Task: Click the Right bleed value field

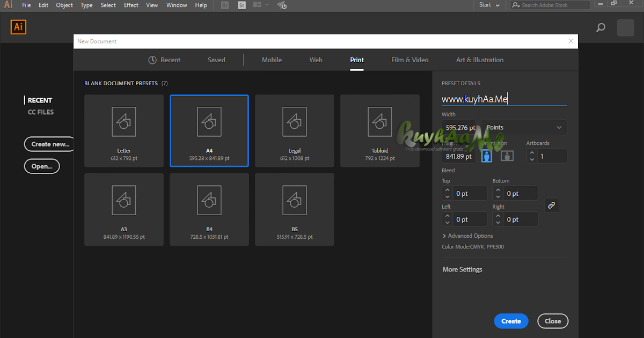Action: pyautogui.click(x=521, y=219)
